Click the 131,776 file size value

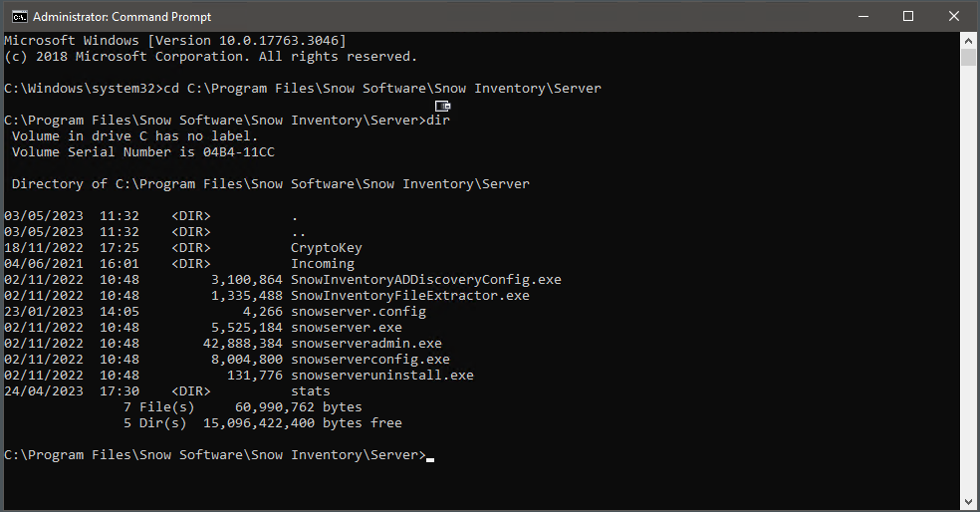click(255, 376)
